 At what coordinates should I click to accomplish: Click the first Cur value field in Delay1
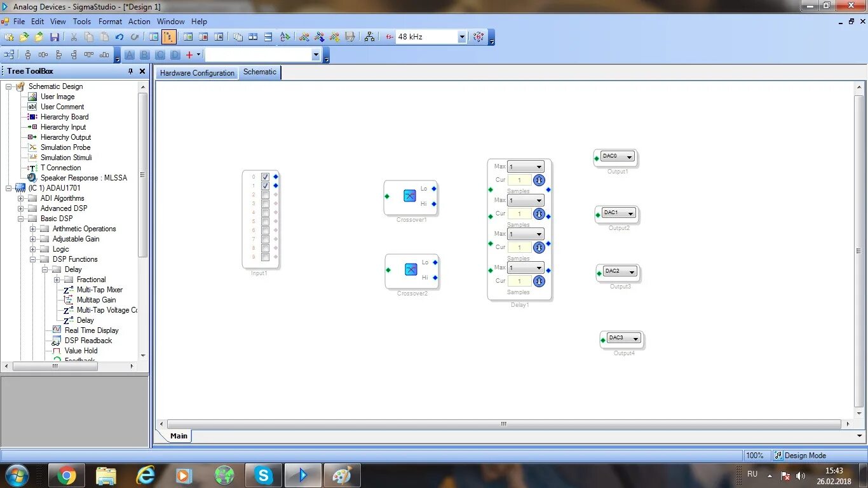(519, 180)
